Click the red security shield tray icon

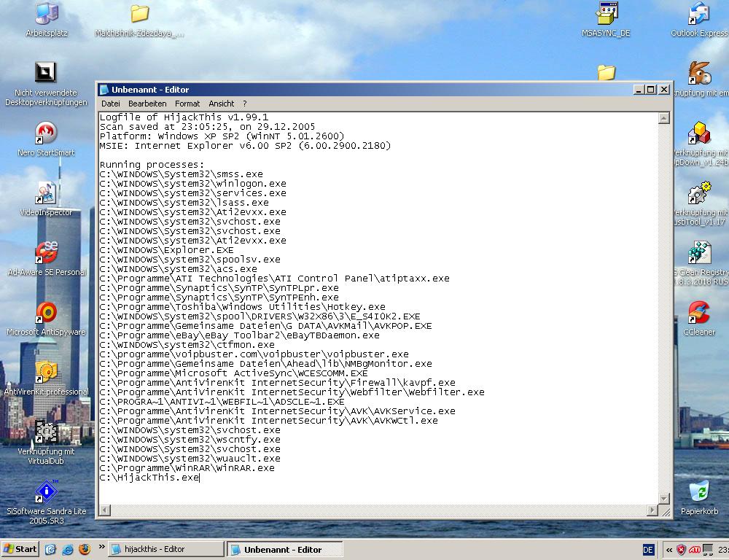pos(682,550)
